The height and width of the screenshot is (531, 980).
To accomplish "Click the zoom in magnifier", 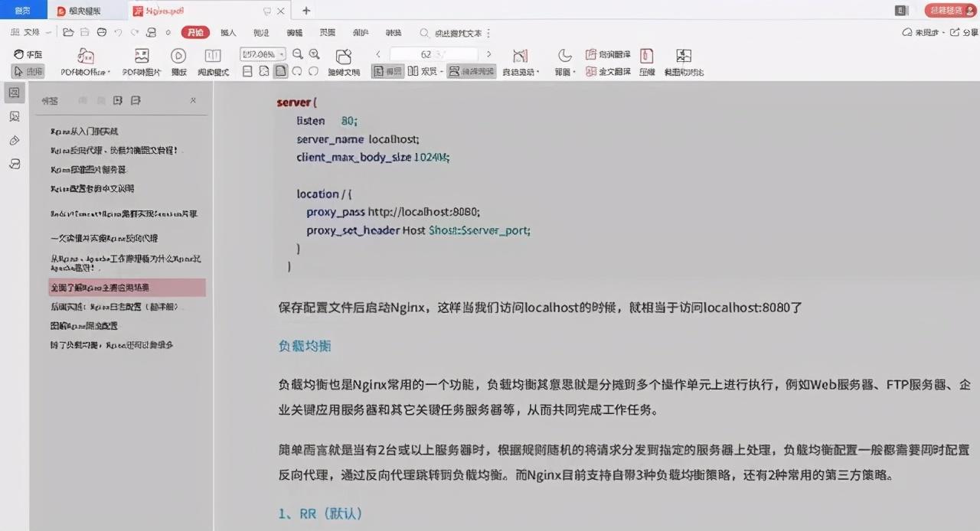I will 314,54.
